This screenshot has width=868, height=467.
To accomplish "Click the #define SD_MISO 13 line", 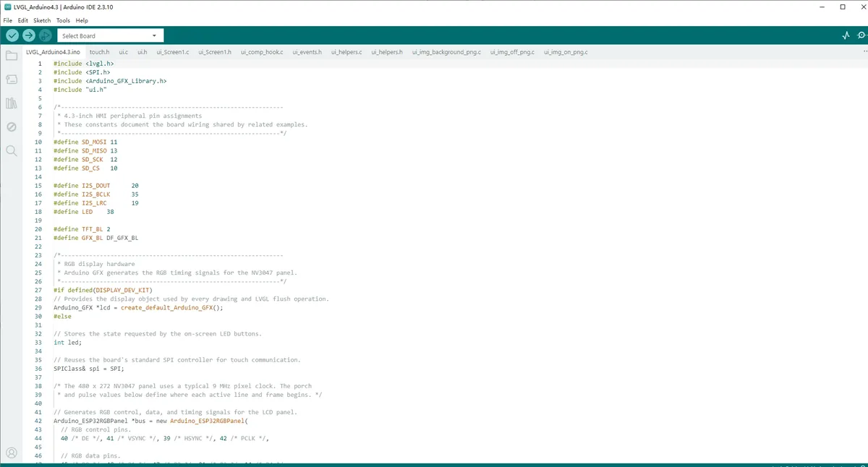I will pos(85,151).
